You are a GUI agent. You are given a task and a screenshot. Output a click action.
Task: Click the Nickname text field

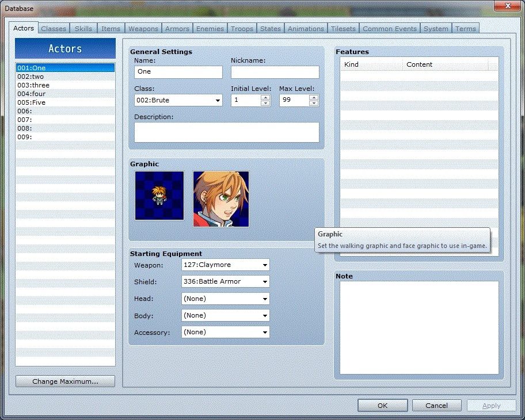pyautogui.click(x=275, y=72)
